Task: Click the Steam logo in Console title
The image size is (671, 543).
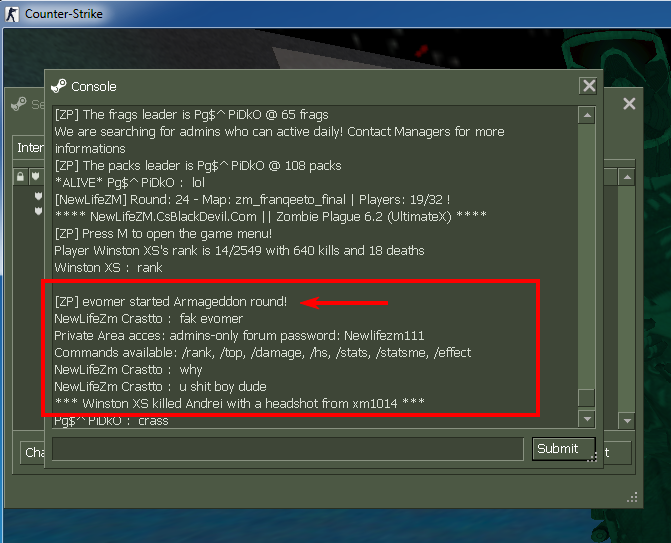Action: pyautogui.click(x=59, y=86)
